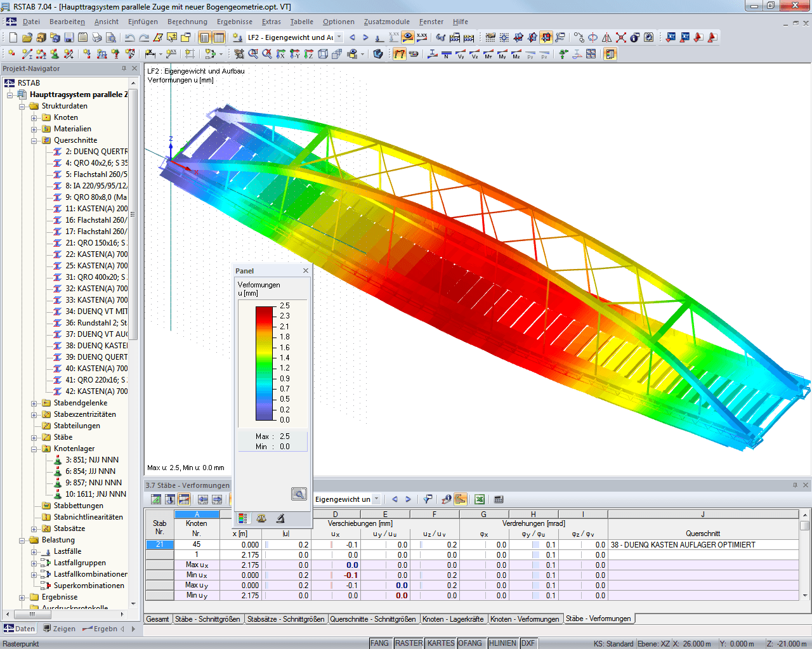Open the Berechnung menu
The height and width of the screenshot is (649, 812).
click(x=187, y=22)
